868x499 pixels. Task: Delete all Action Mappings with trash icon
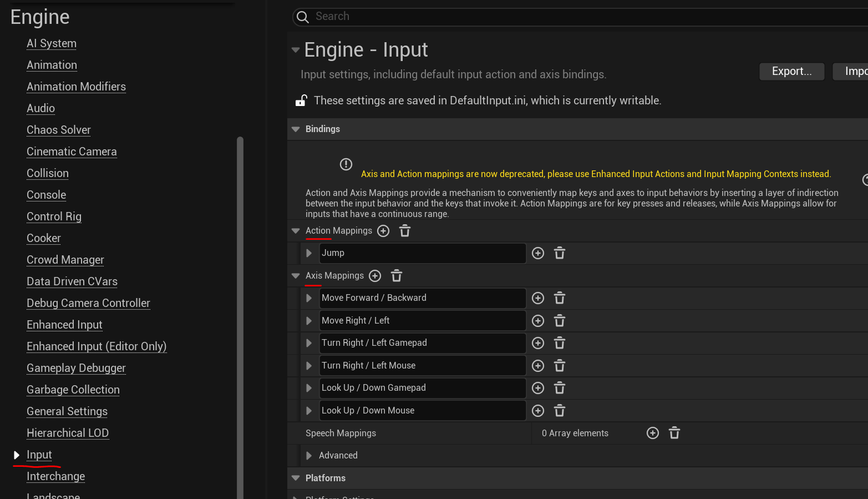(x=405, y=231)
